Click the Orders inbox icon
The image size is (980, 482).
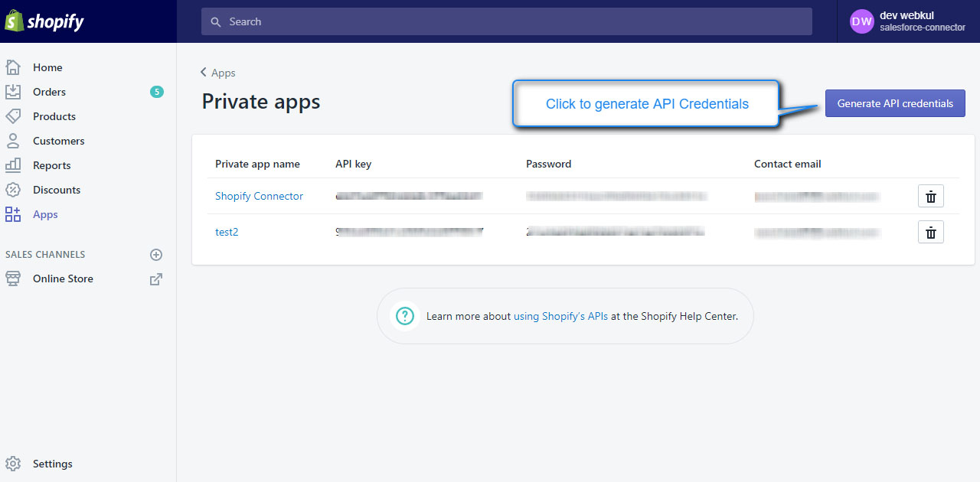[13, 92]
